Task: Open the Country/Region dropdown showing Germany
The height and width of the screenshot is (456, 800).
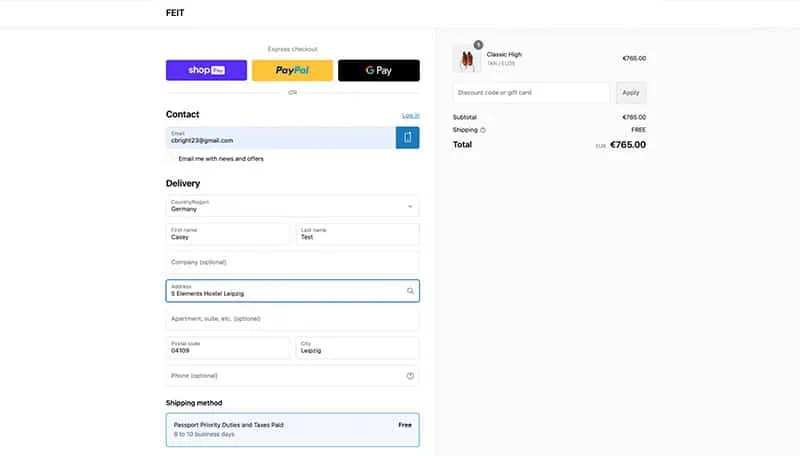Action: 292,206
